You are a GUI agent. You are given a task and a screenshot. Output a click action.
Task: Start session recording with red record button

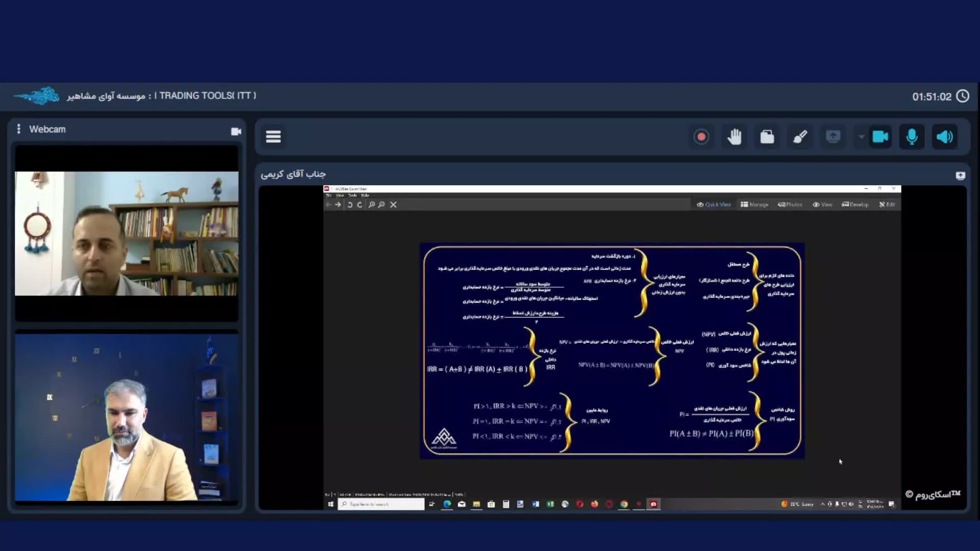[701, 137]
